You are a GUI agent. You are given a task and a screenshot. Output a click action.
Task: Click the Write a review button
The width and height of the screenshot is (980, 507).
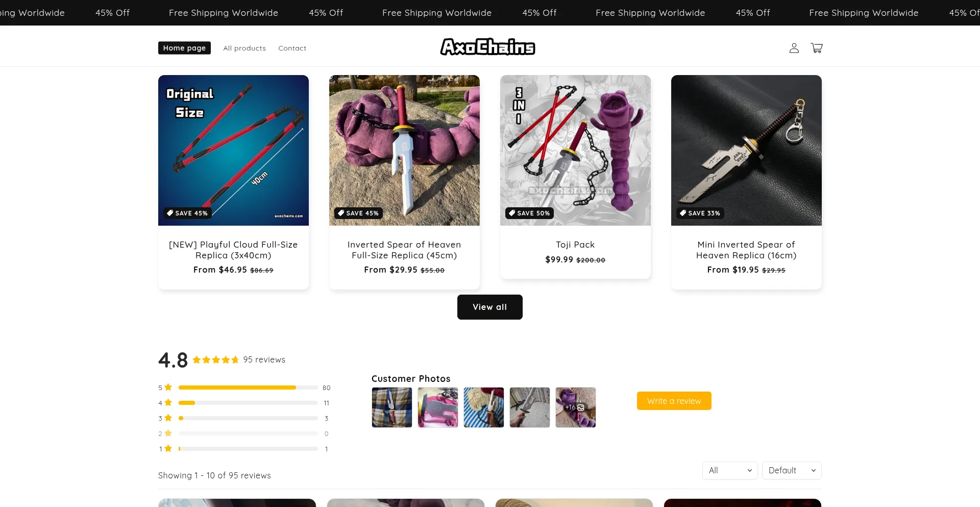pyautogui.click(x=674, y=401)
